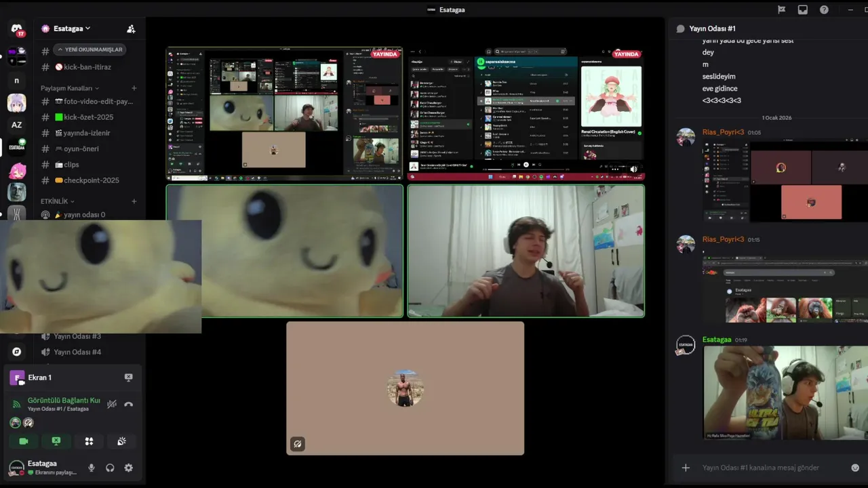Open 01:05 screenshot image in chat

pos(785,182)
